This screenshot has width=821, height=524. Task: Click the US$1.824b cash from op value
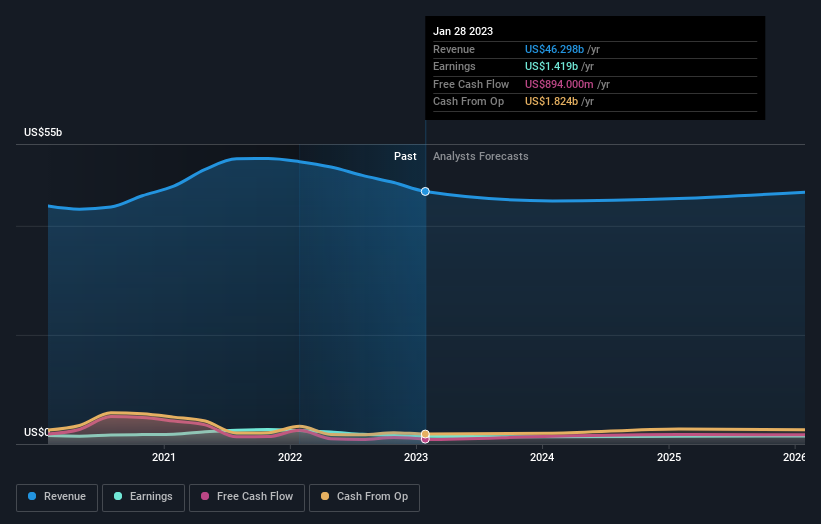(552, 102)
